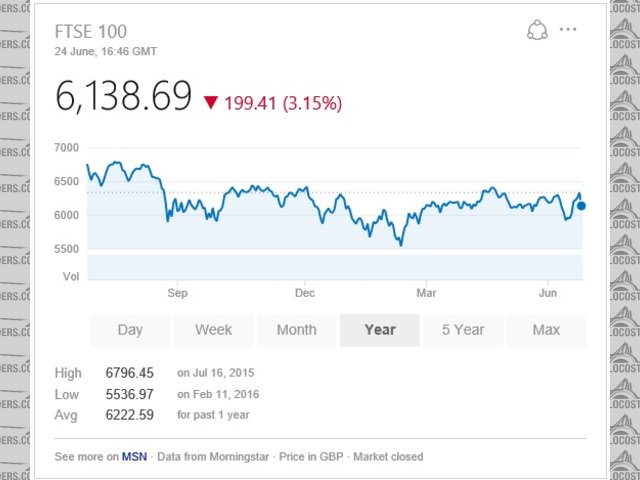The image size is (640, 480).
Task: Click the red down arrow indicator
Action: (210, 102)
